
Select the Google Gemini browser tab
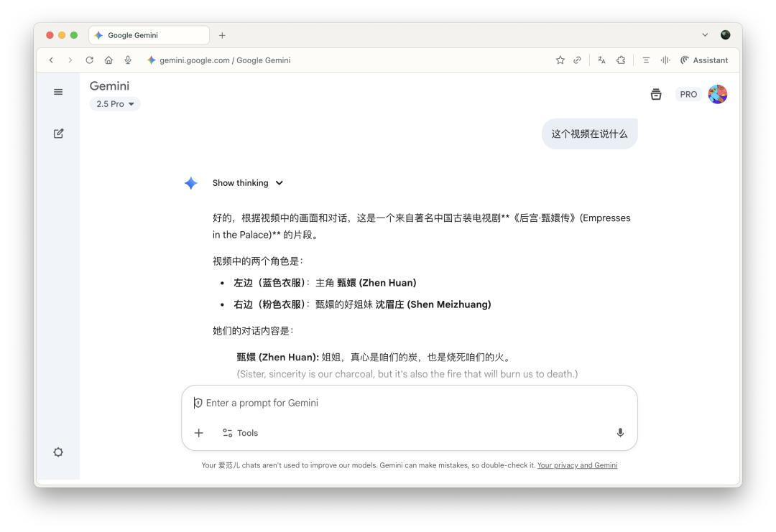tap(149, 35)
